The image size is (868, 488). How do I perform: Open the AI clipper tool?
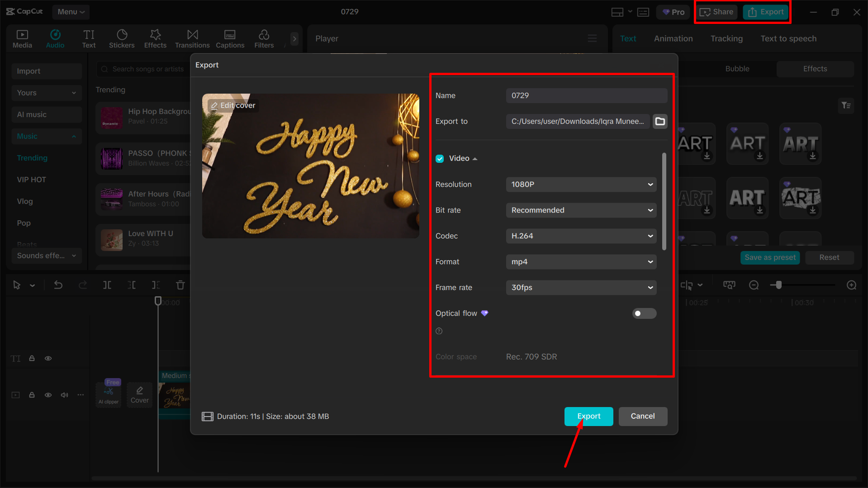coord(109,395)
